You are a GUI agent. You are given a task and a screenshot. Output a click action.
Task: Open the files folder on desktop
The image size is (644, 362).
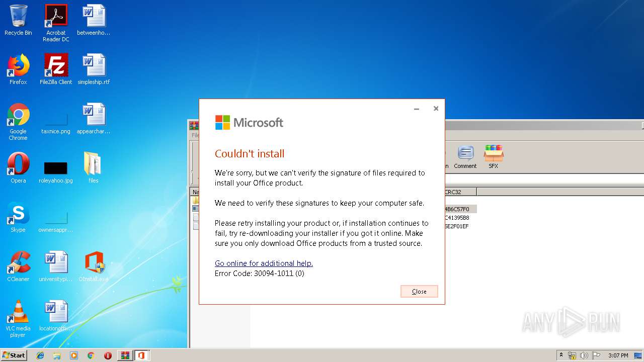click(94, 168)
